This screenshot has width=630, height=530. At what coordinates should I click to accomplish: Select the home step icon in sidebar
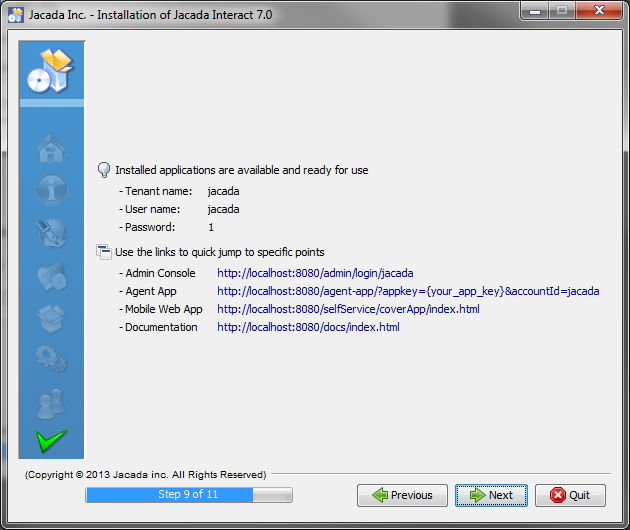tap(51, 148)
